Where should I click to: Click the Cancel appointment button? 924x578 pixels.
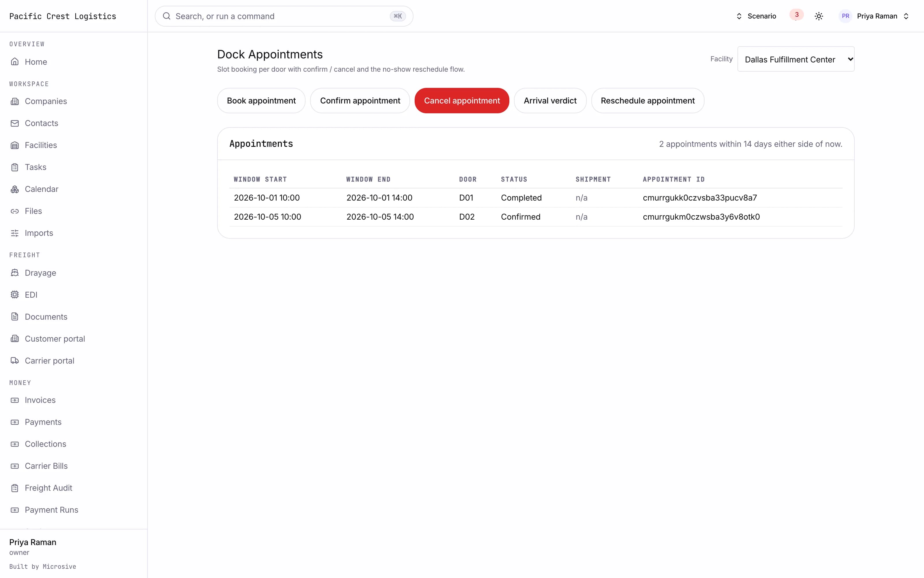pos(462,101)
